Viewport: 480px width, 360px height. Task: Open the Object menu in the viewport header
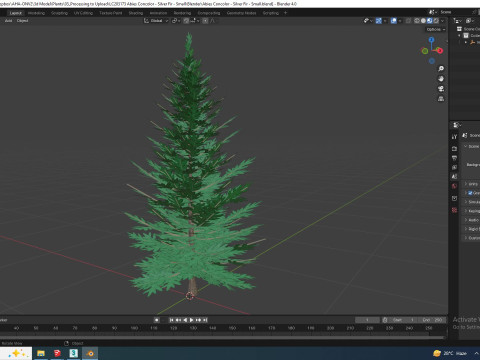coord(22,21)
